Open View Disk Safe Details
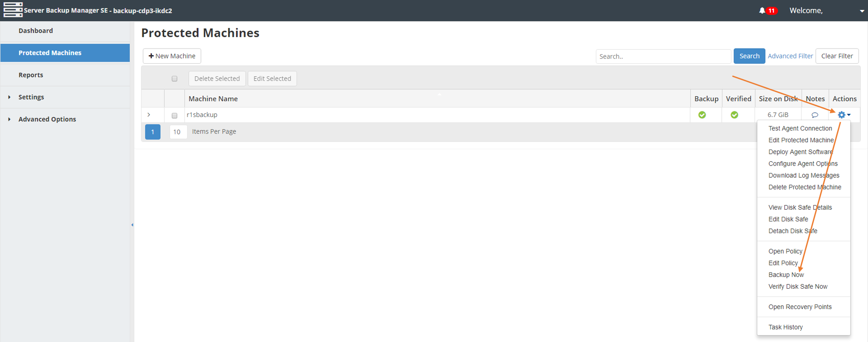The width and height of the screenshot is (868, 342). coord(800,207)
